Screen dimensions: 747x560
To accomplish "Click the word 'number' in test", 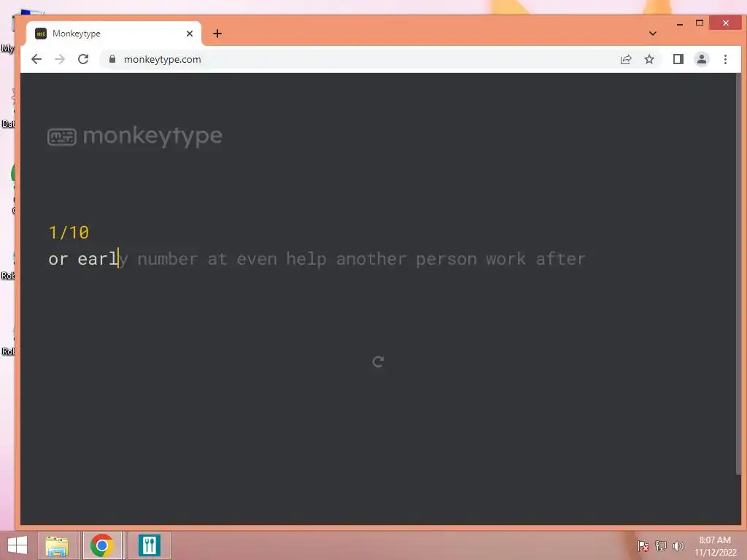I will click(x=167, y=259).
